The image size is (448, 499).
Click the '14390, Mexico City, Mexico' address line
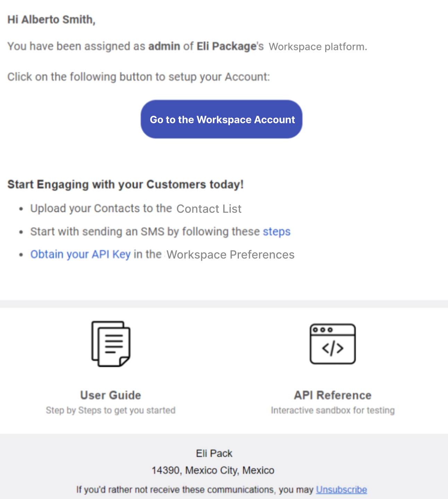tap(213, 470)
